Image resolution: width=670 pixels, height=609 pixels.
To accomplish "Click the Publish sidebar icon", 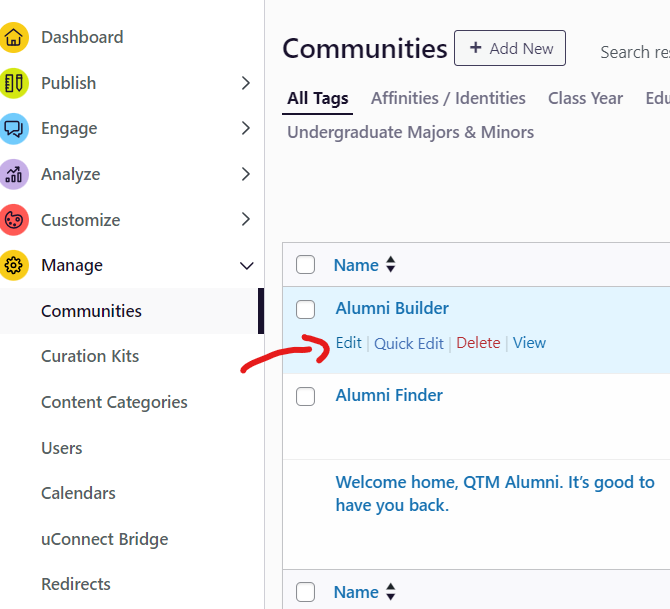I will pyautogui.click(x=13, y=83).
